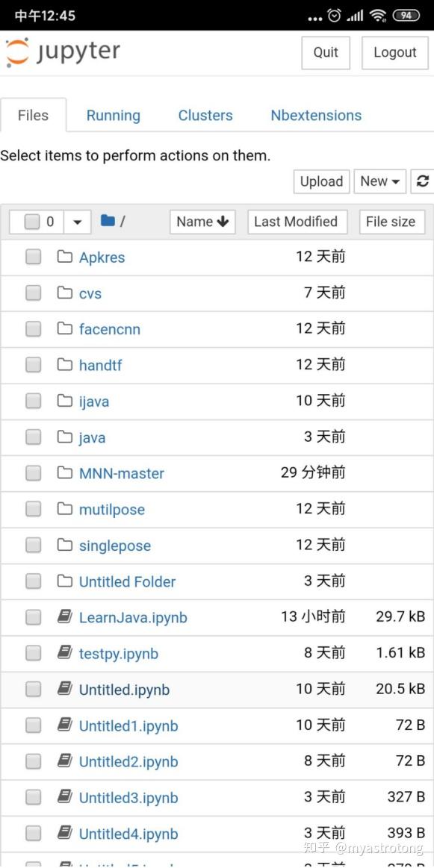The width and height of the screenshot is (434, 868).
Task: Tick the checkbox for Untitled1.ipynb
Action: click(x=32, y=725)
